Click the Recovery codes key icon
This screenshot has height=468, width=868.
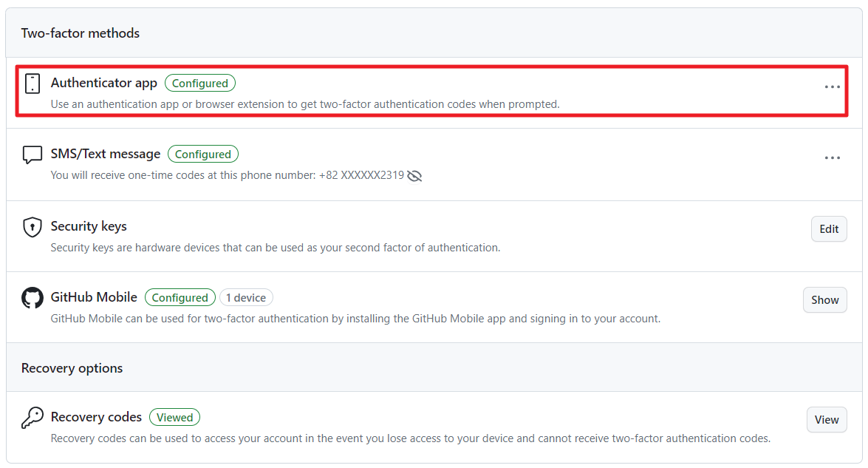coord(32,418)
